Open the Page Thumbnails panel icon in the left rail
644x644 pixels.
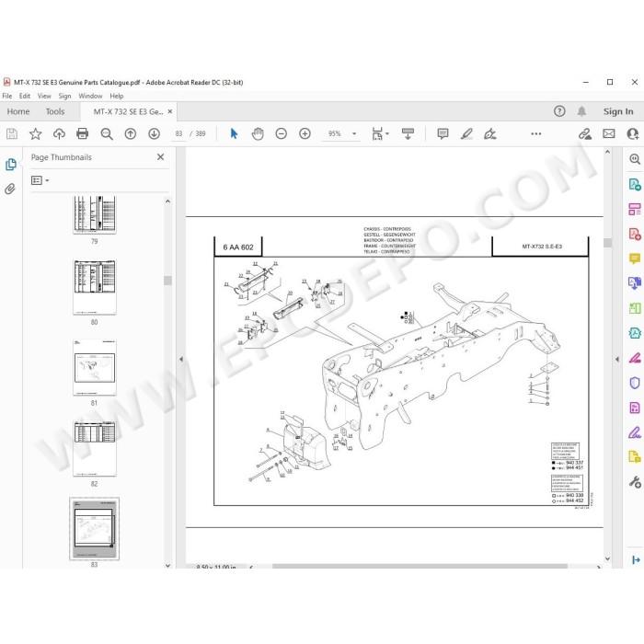pos(11,165)
